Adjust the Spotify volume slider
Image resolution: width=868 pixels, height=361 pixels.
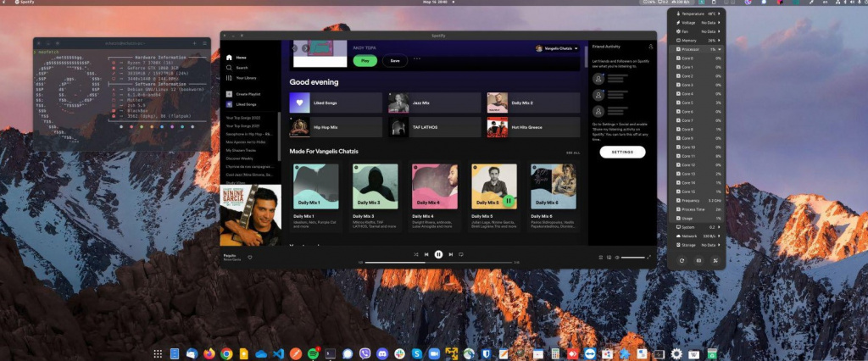[x=632, y=257]
